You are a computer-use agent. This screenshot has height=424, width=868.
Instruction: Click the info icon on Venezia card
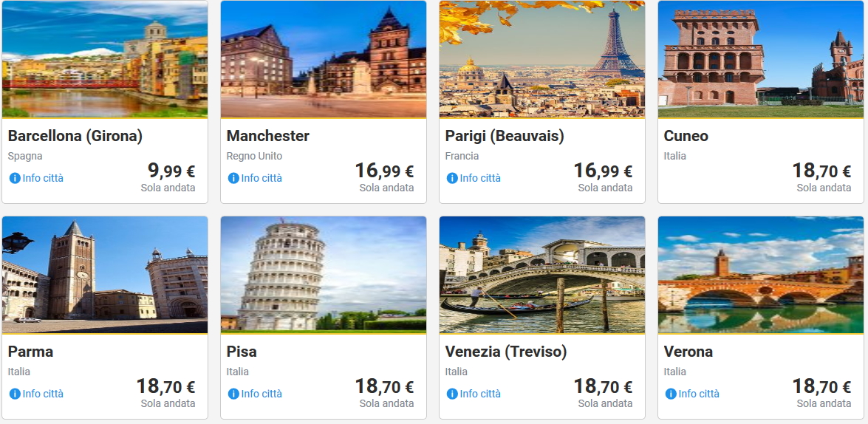tap(452, 394)
